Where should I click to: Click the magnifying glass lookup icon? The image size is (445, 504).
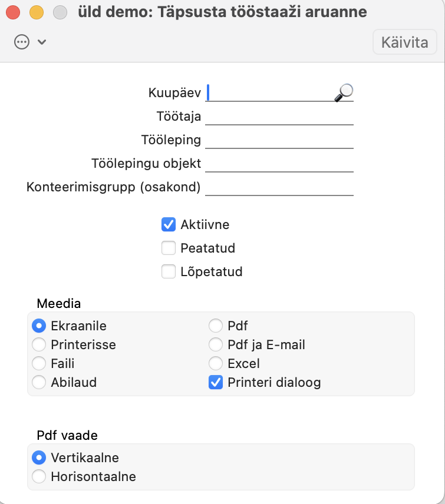tap(344, 92)
